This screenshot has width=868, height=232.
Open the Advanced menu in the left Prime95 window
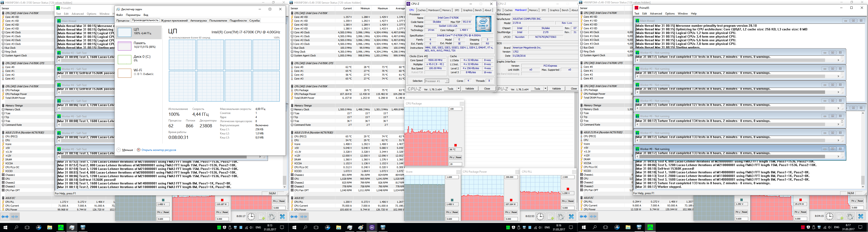pyautogui.click(x=78, y=14)
